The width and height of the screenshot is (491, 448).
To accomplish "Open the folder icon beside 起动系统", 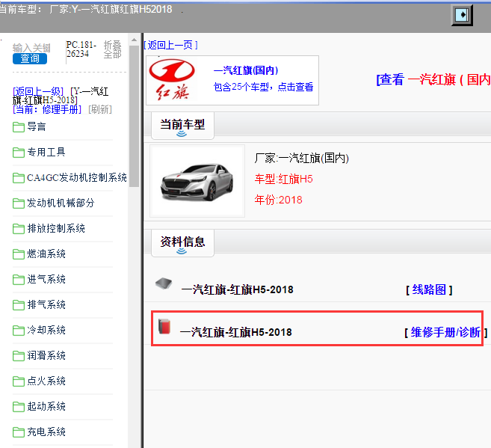I will point(19,406).
